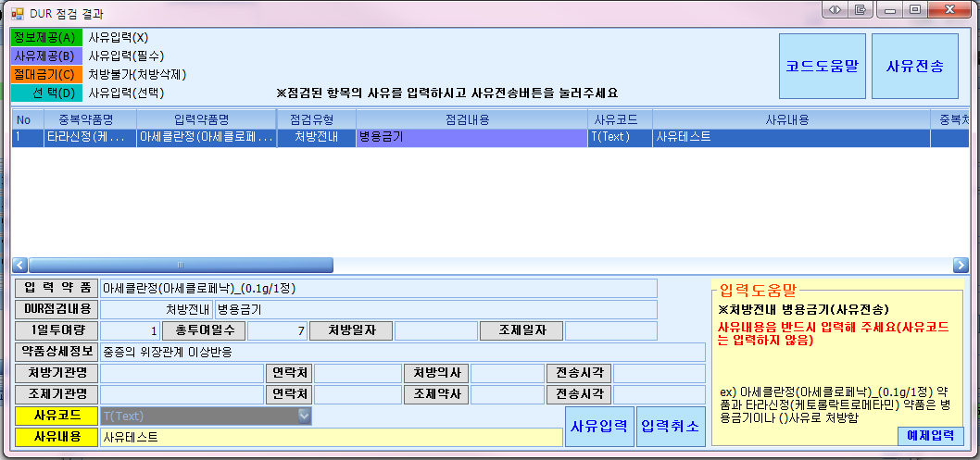Minimize the DUR 점검 결과 window
Image resolution: width=980 pixels, height=460 pixels.
tap(889, 9)
